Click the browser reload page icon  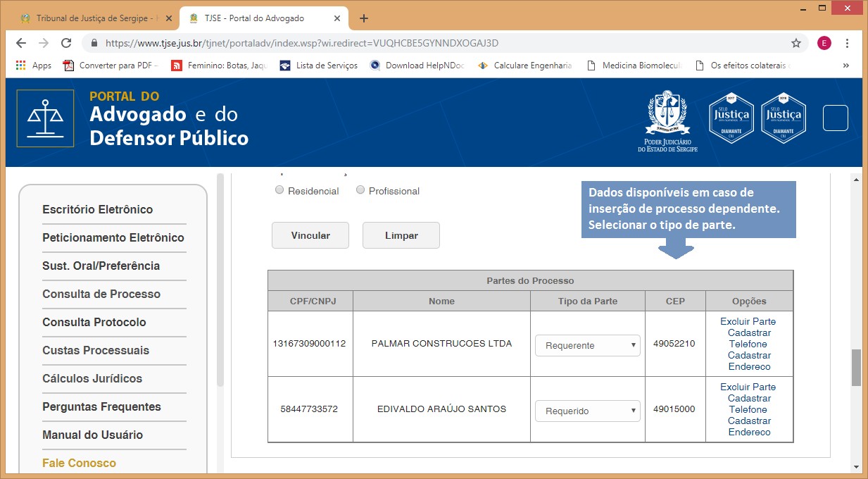click(x=66, y=43)
